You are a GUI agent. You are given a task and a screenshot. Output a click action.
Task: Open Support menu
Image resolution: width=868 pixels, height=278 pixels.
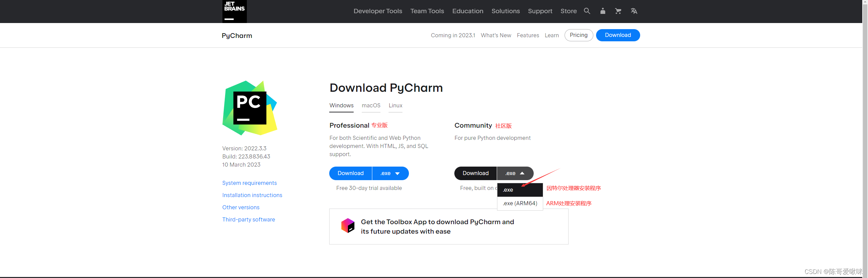[540, 11]
